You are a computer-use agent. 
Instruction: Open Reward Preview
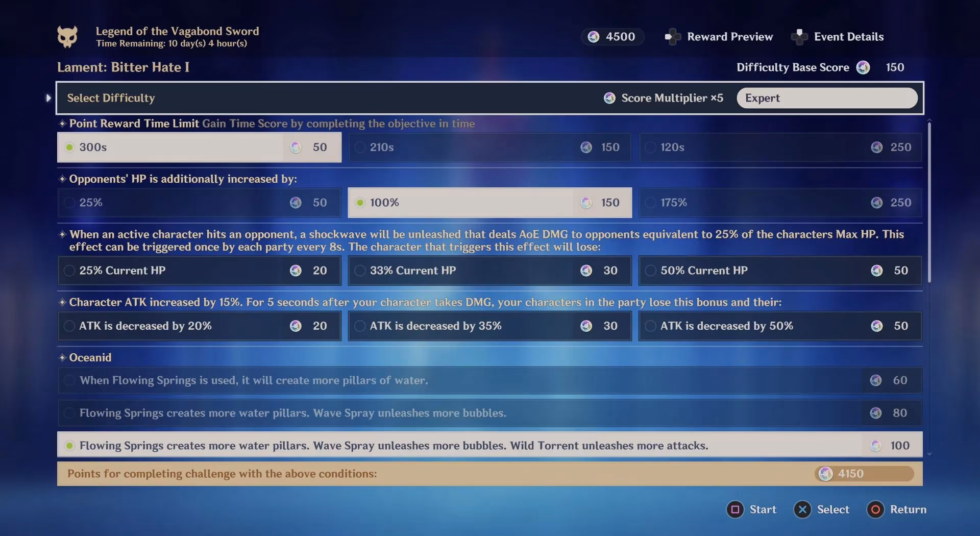coord(729,37)
